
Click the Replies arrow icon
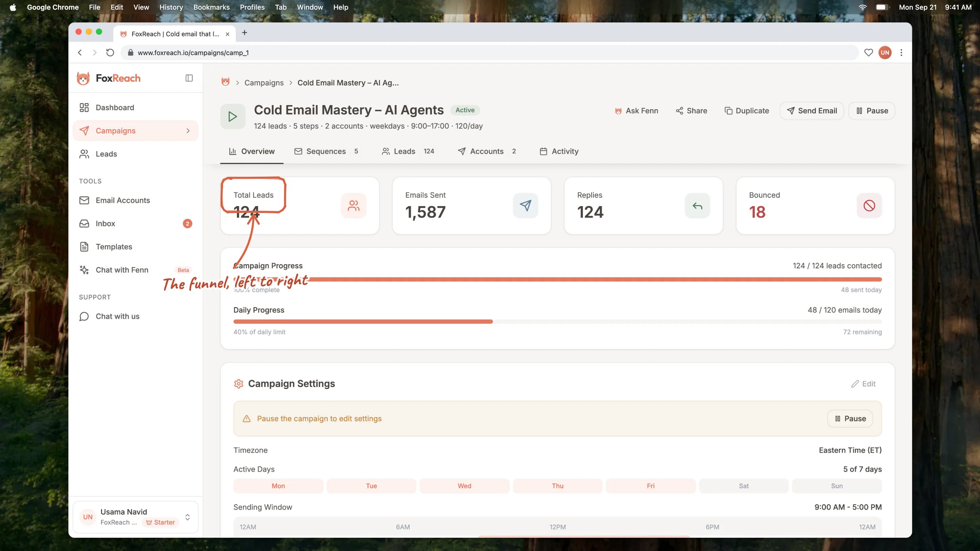point(697,206)
